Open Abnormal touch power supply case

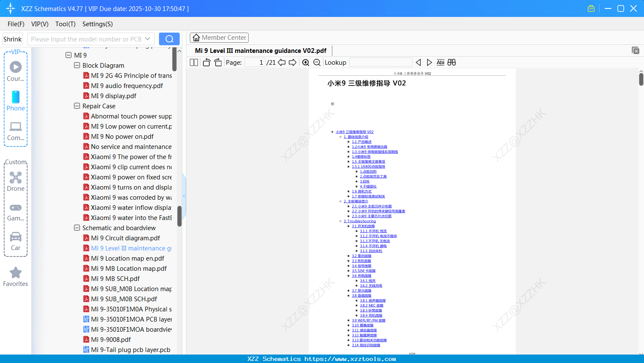[x=132, y=116]
